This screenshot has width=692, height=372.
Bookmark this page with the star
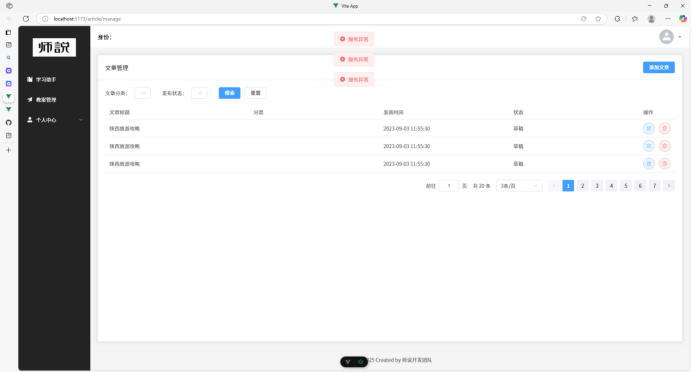[598, 19]
